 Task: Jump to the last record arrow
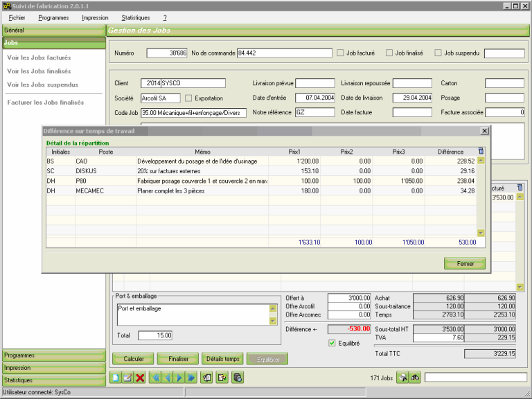coord(190,378)
